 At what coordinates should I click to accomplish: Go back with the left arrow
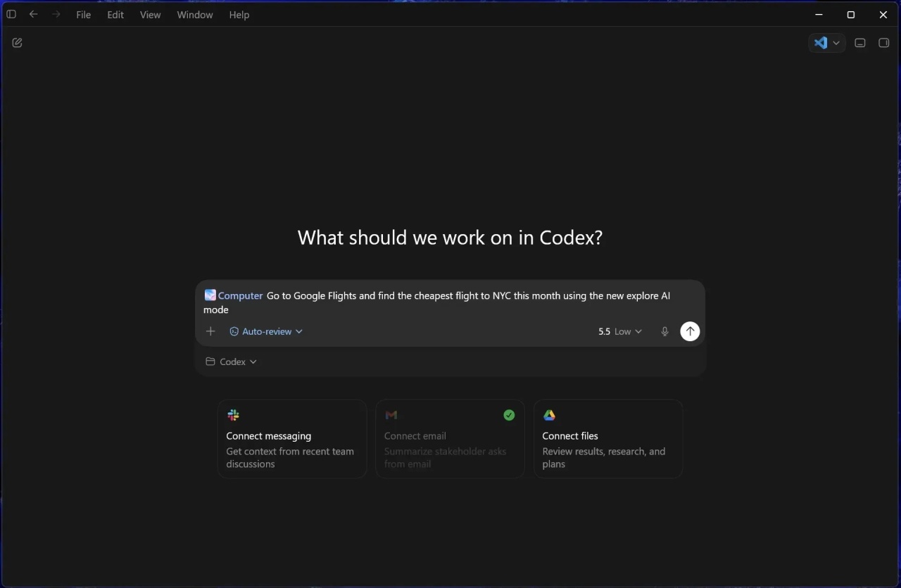33,14
